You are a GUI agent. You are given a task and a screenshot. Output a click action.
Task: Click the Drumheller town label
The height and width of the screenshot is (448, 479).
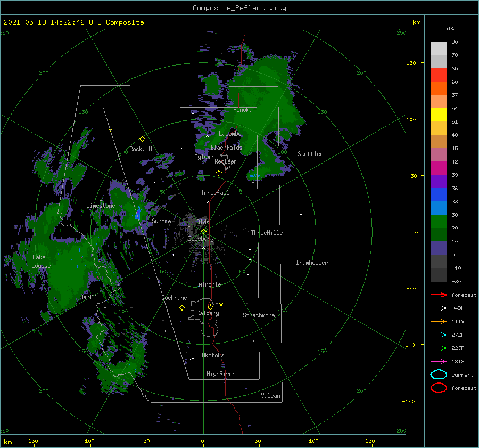point(312,263)
